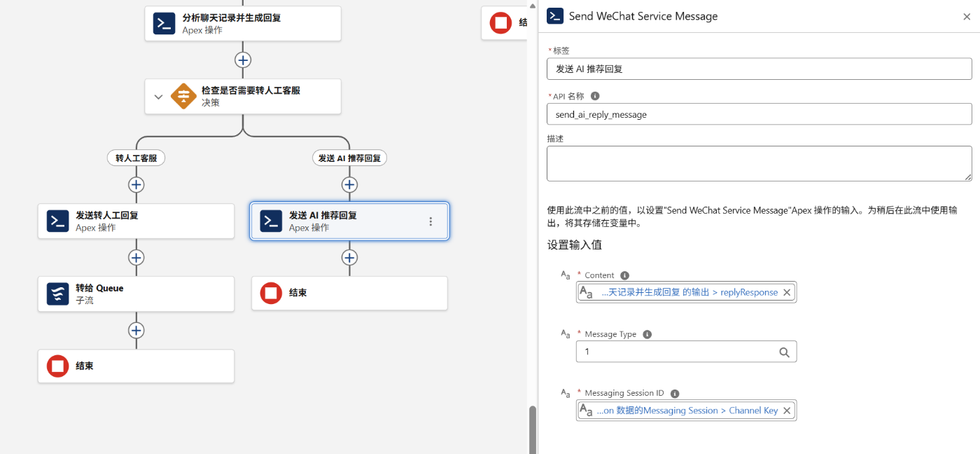Open the three-dot menu on 发送 AI 推荐回复
This screenshot has height=454, width=980.
(x=430, y=221)
